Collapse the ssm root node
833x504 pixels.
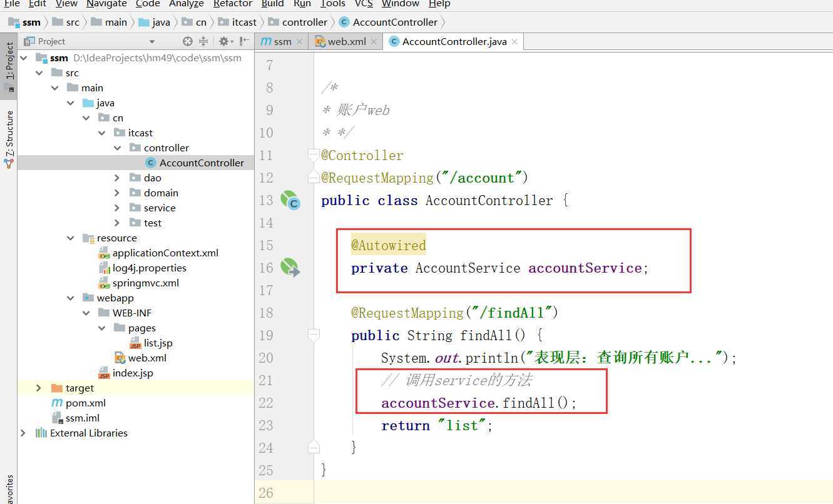pyautogui.click(x=24, y=58)
